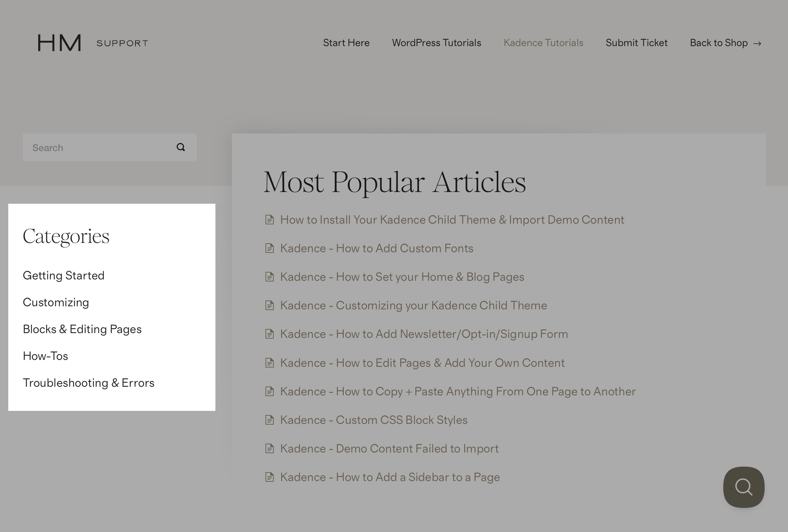The height and width of the screenshot is (532, 788).
Task: Open the Troubleshooting & Errors category
Action: point(88,383)
